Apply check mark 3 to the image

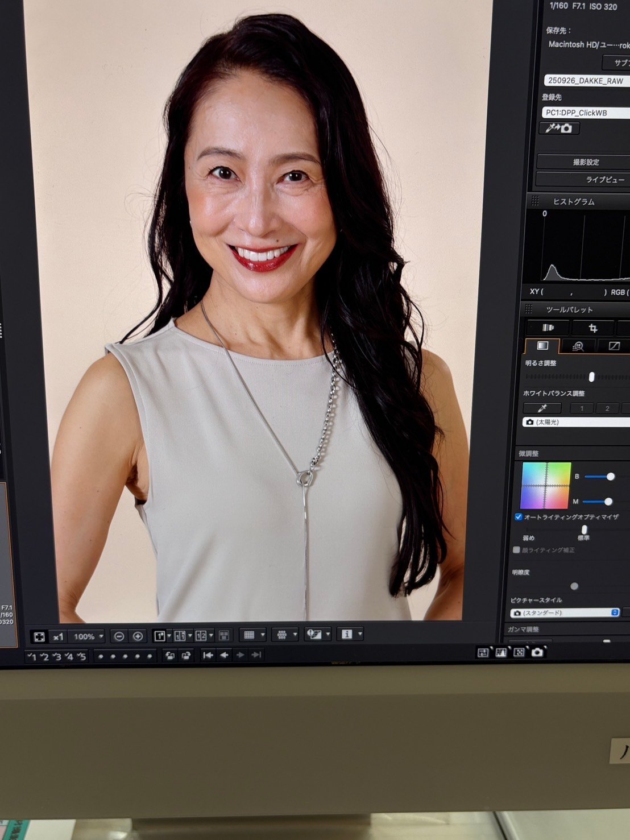click(57, 657)
